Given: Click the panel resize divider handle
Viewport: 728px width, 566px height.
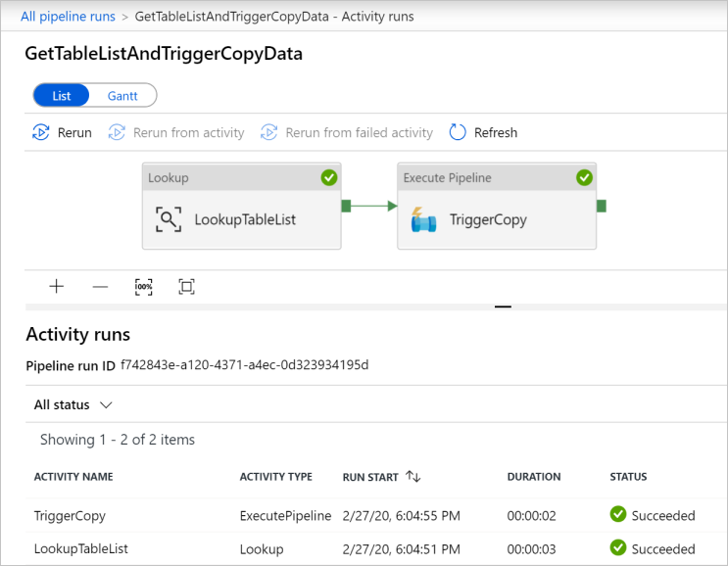Looking at the screenshot, I should pos(503,307).
